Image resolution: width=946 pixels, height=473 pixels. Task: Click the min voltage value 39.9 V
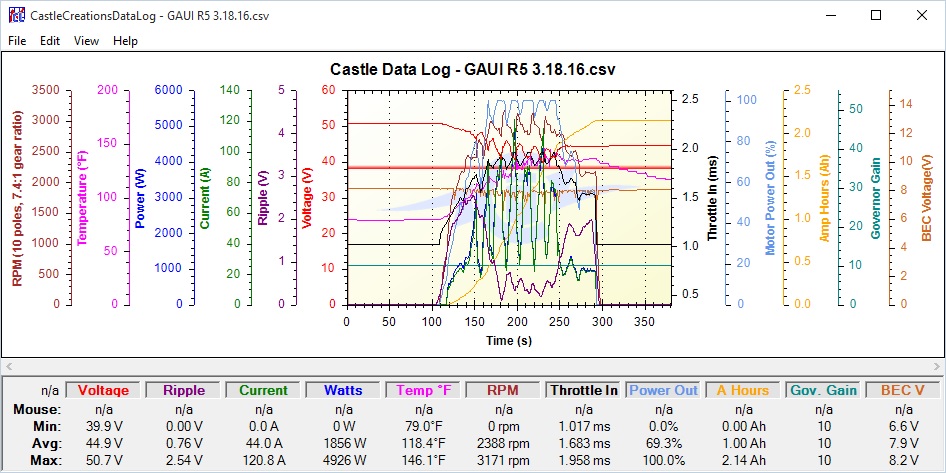tap(102, 427)
